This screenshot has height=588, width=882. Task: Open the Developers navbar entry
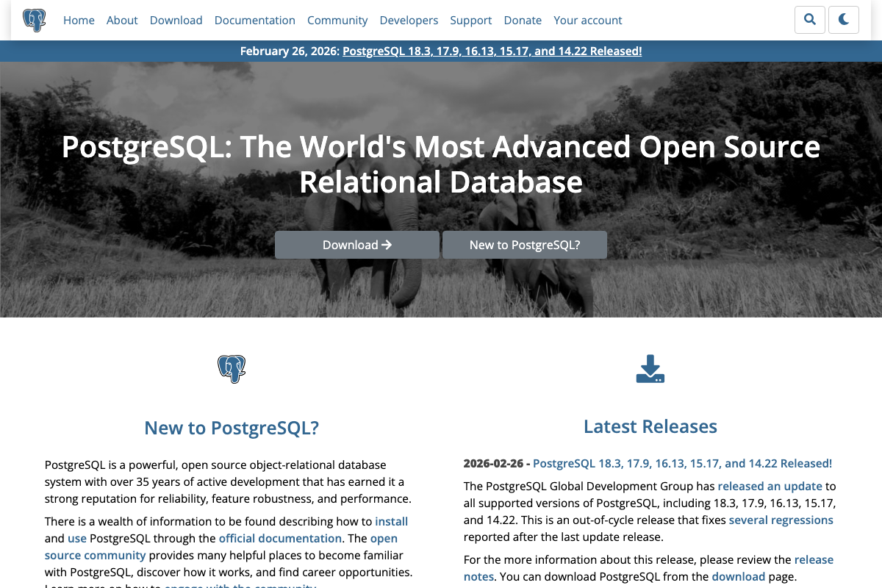(x=409, y=21)
